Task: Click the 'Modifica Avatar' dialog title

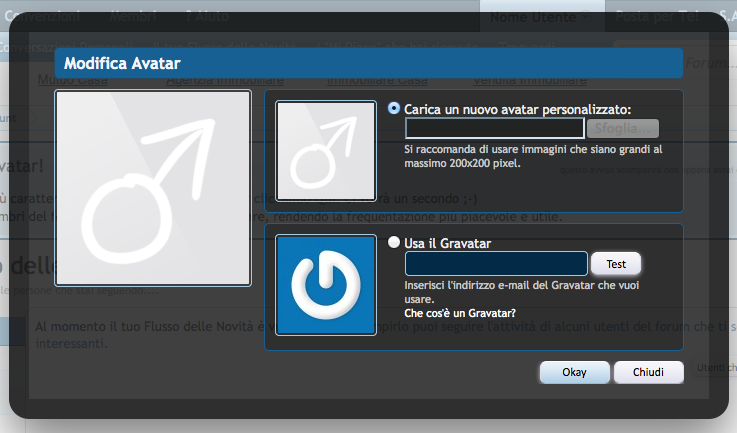Action: [x=122, y=63]
